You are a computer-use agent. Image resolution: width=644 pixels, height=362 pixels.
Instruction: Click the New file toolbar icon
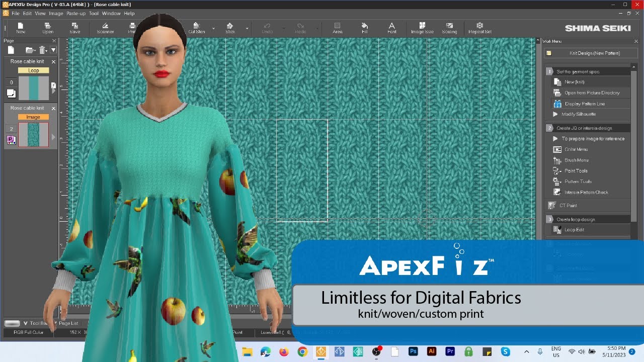click(x=21, y=27)
